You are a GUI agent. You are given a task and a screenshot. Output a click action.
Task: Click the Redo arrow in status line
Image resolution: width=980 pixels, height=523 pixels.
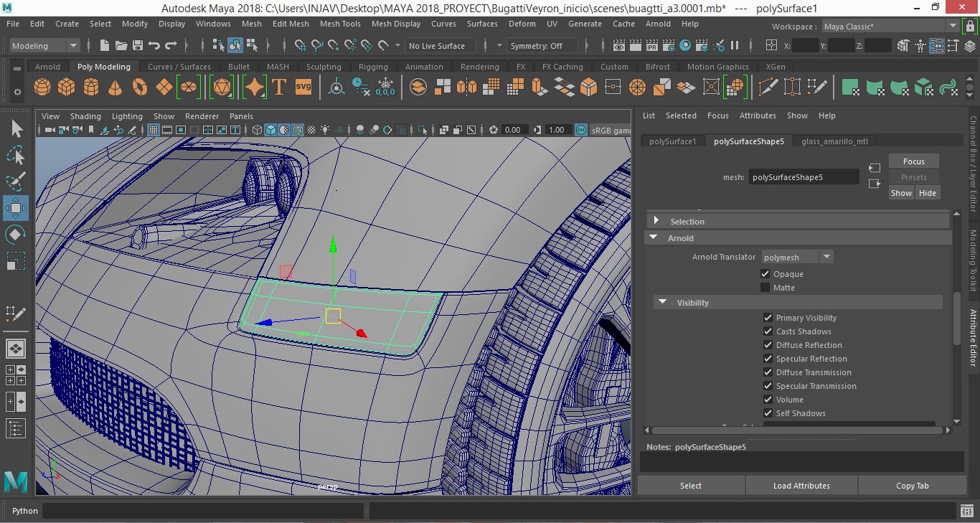point(171,45)
